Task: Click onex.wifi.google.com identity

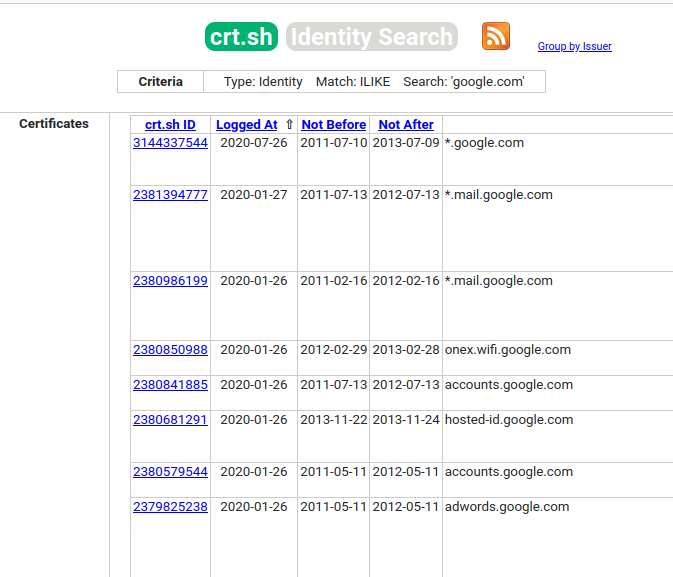Action: [508, 349]
